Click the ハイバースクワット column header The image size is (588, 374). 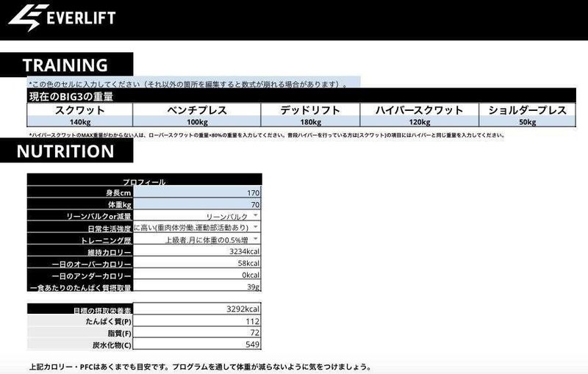(419, 109)
